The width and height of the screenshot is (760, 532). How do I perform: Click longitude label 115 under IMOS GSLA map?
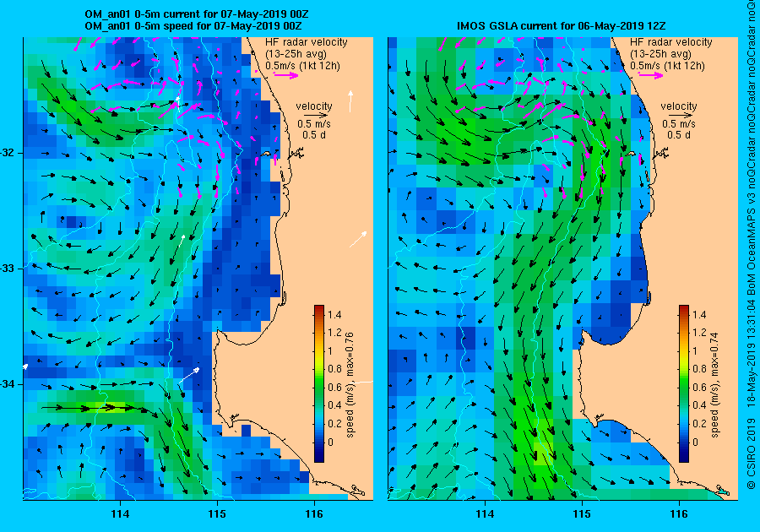[x=582, y=514]
